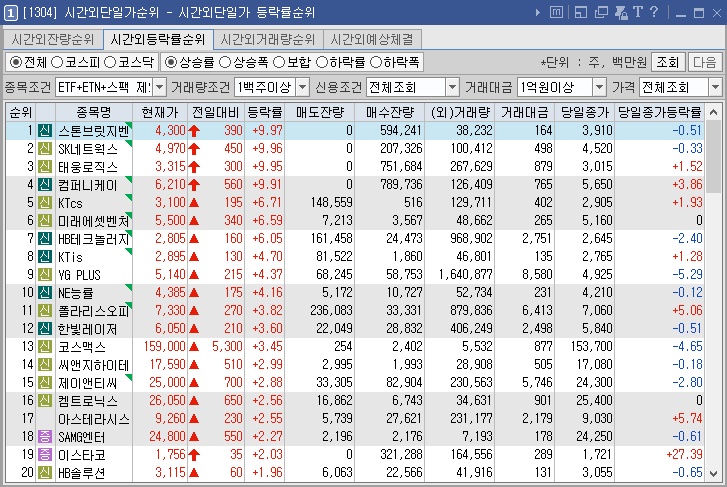727x487 pixels.
Task: Click the up triangle icon in KTcs row
Action: coord(194,203)
